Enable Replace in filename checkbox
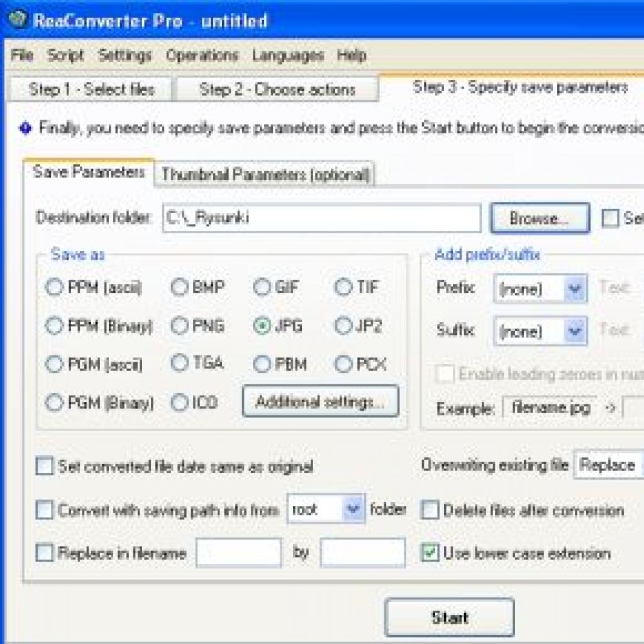The image size is (644, 644). click(x=45, y=553)
